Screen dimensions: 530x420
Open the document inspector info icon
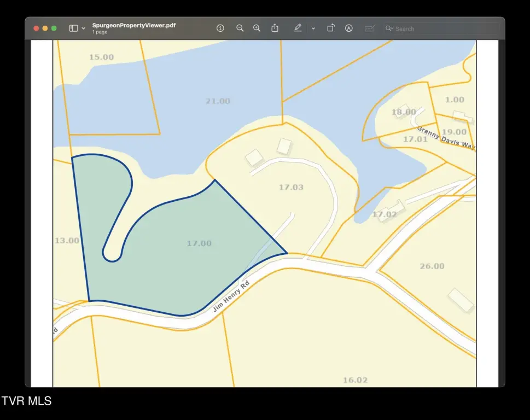pos(220,28)
